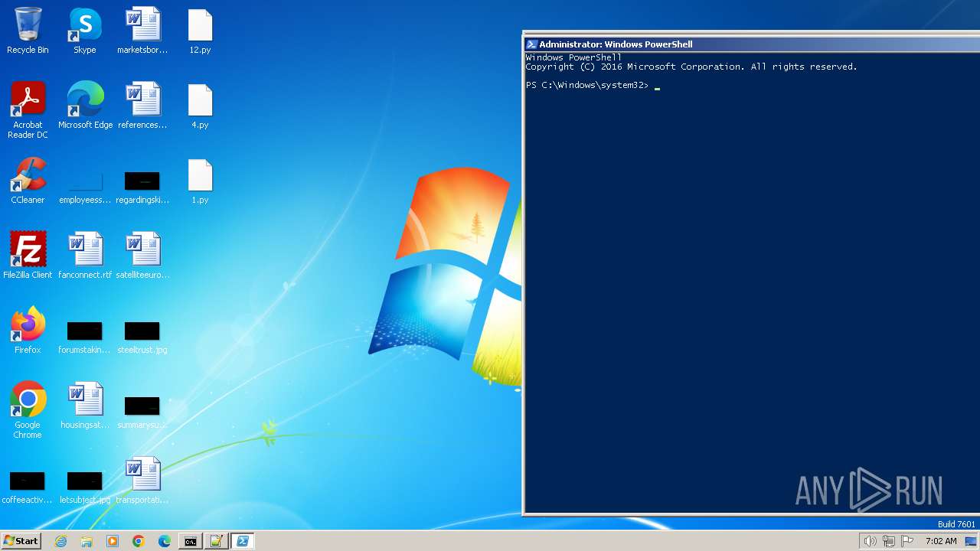Select the 12.py file icon

coord(200,31)
